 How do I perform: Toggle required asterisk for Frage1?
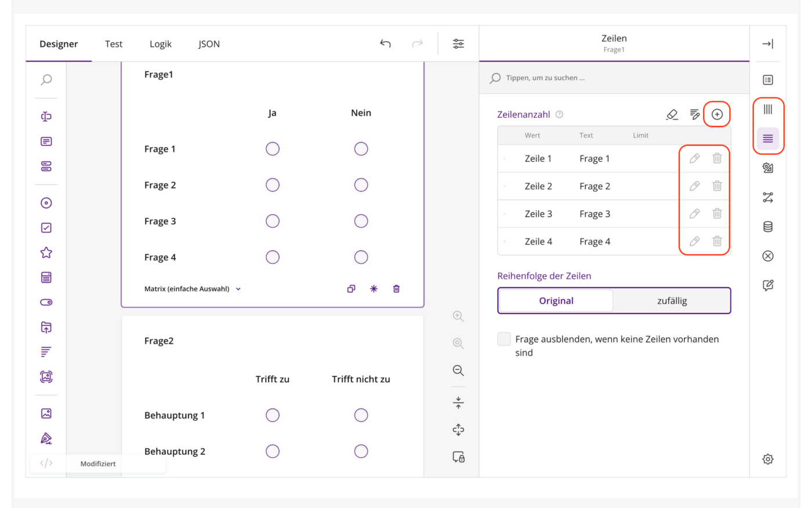pyautogui.click(x=374, y=289)
